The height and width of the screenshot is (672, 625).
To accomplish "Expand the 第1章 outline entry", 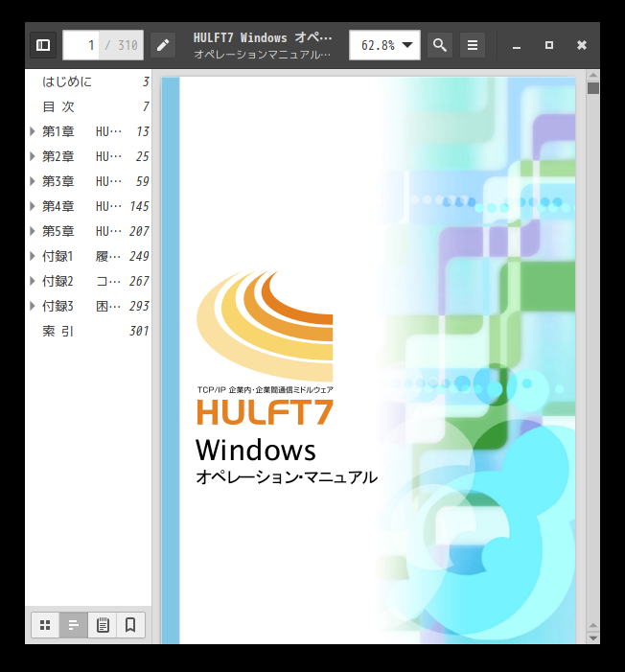I will [33, 131].
